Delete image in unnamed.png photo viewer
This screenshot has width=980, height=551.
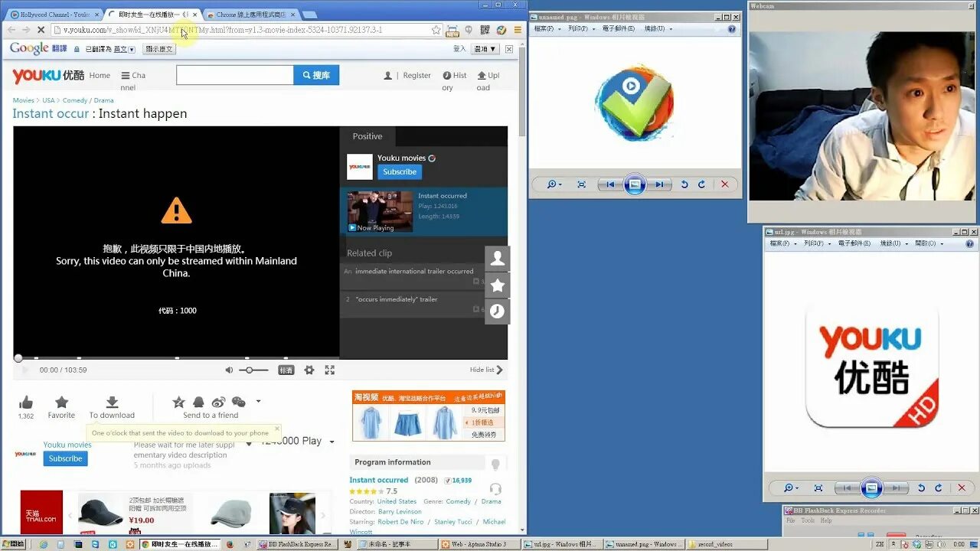tap(724, 184)
